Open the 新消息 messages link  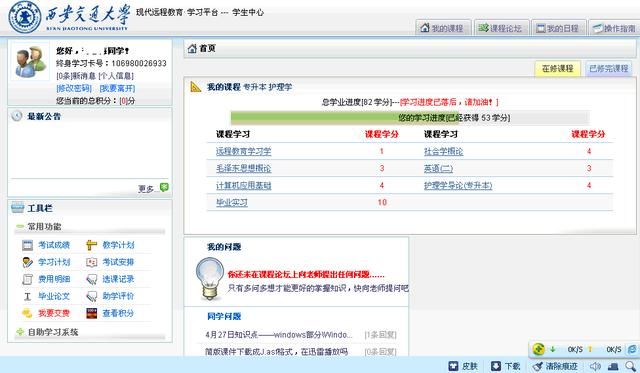(76, 75)
